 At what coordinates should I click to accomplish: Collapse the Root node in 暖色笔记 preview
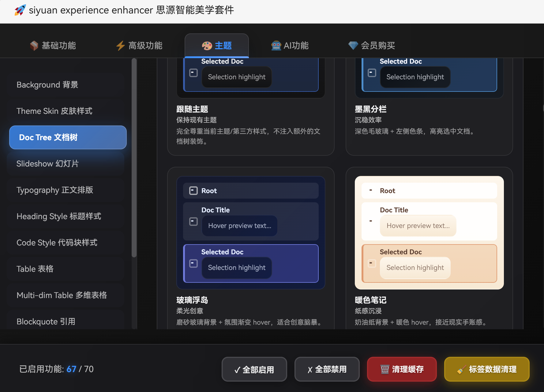coord(371,190)
